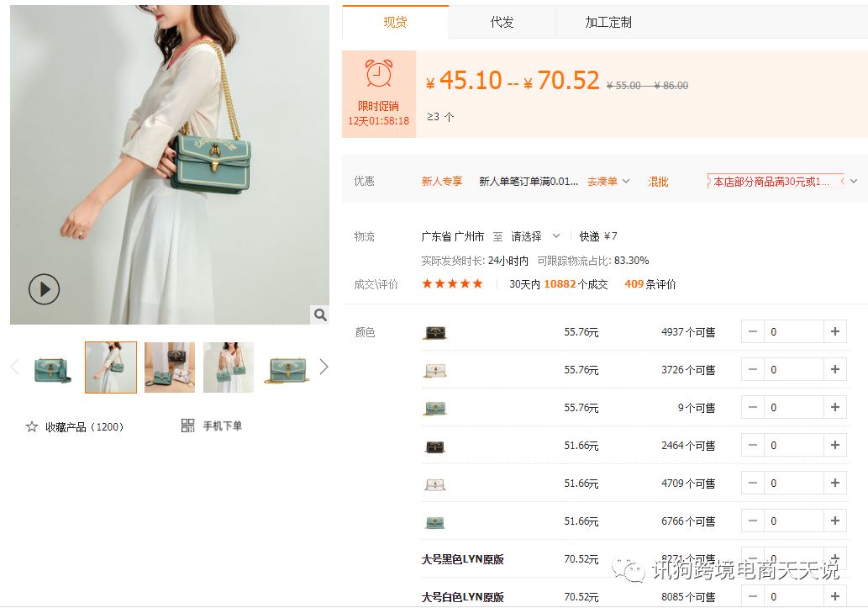This screenshot has height=608, width=868.
Task: Select the white bag swatch with 4709 available
Action: click(x=435, y=484)
